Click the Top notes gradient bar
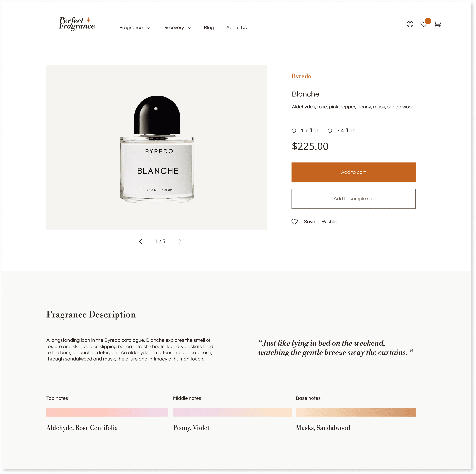The height and width of the screenshot is (474, 476). 107,412
